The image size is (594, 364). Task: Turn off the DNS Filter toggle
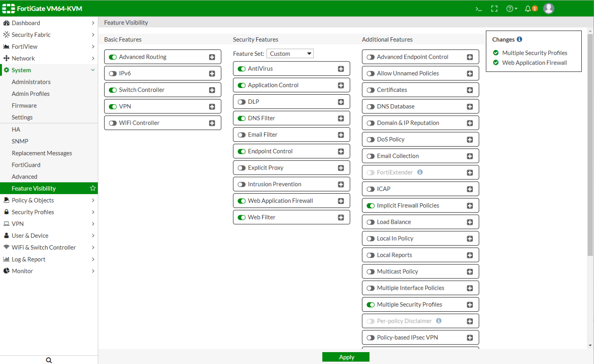242,118
